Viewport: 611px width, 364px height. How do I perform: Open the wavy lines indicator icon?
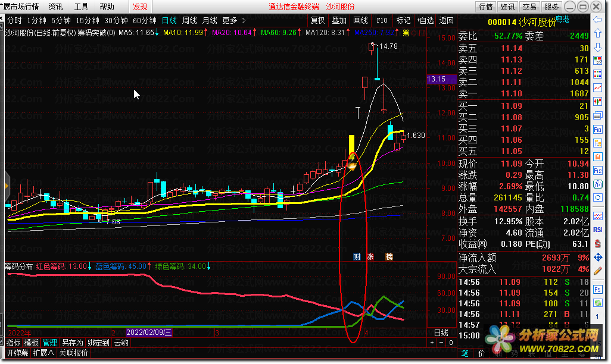pyautogui.click(x=597, y=216)
